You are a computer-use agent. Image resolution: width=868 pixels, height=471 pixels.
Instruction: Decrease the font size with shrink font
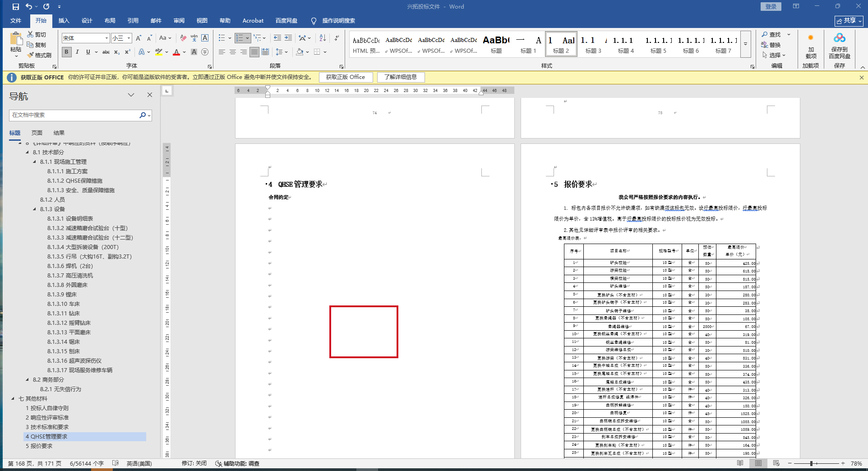point(149,38)
